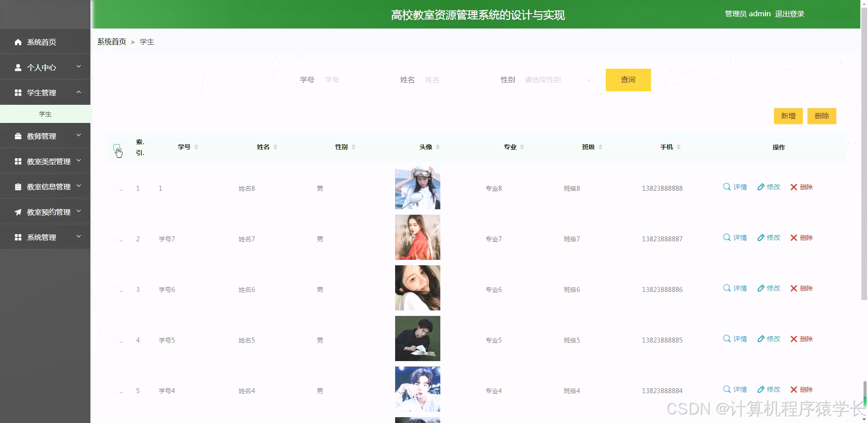Click the home icon beside 系统首页
The width and height of the screenshot is (868, 423).
(x=18, y=42)
